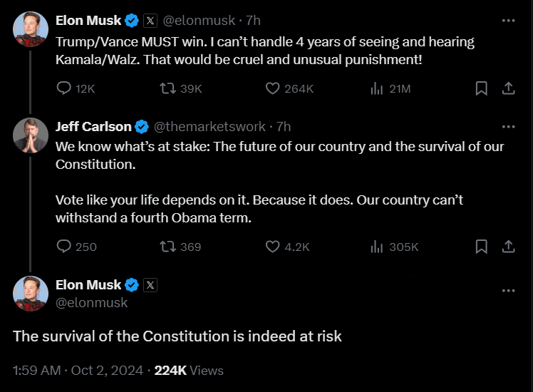Open @elonmusk handle on main tweet
This screenshot has height=392, width=533.
pyautogui.click(x=92, y=302)
